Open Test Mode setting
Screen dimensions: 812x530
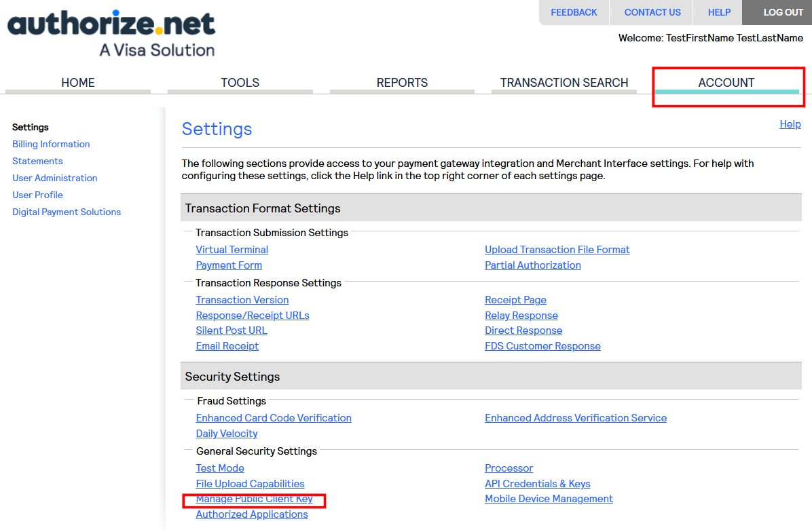tap(220, 468)
